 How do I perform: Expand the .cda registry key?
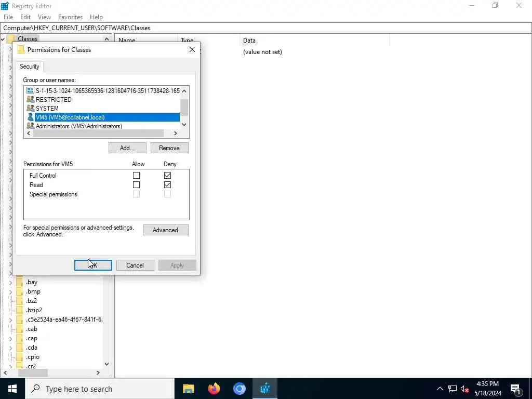click(10, 348)
